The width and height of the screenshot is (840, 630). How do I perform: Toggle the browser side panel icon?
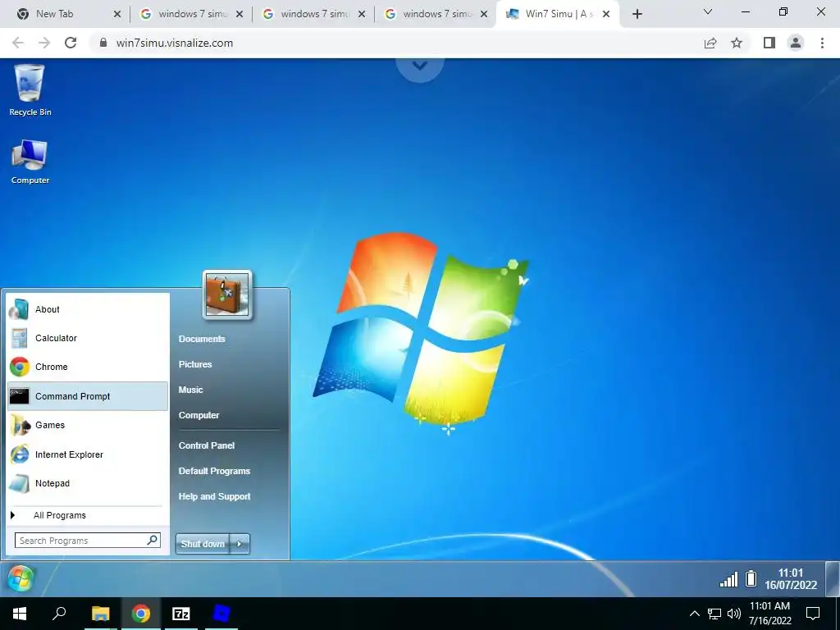click(769, 43)
